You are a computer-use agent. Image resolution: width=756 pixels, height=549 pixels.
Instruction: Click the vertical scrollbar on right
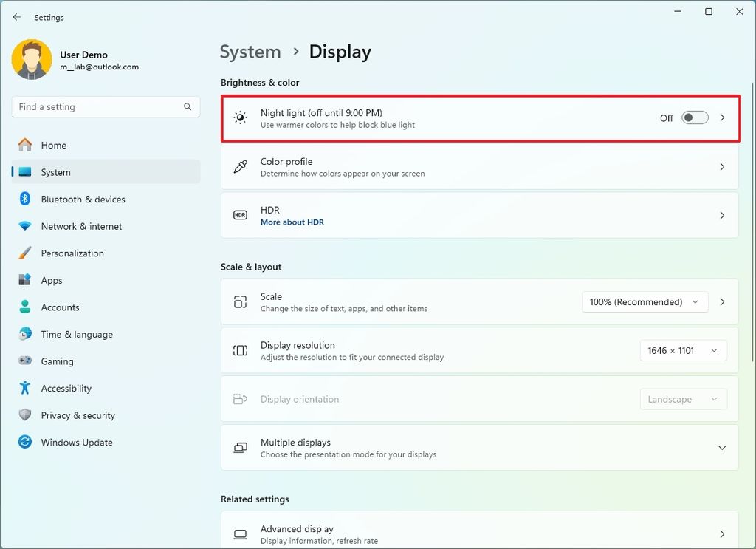(752, 222)
